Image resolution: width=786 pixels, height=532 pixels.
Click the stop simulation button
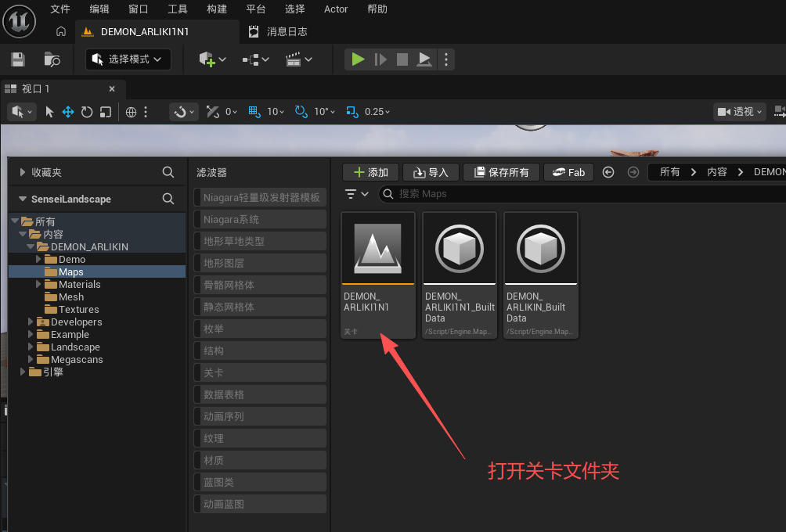click(x=402, y=59)
